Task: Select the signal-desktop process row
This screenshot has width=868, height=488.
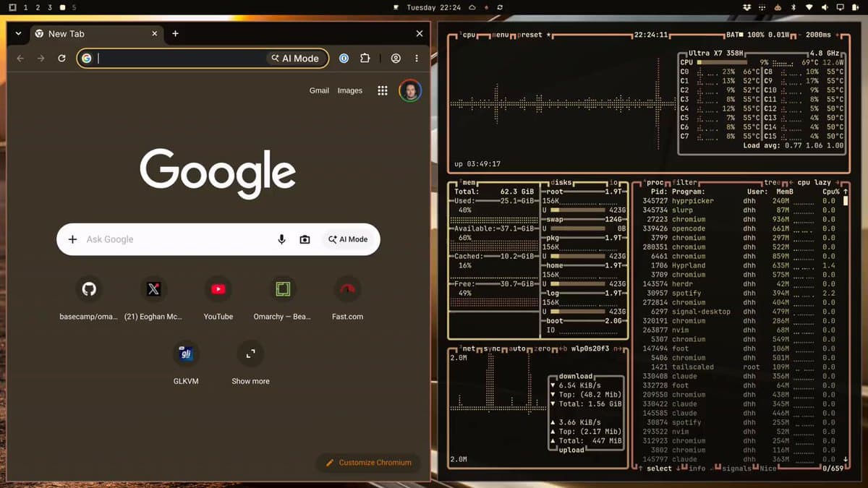Action: click(x=738, y=312)
